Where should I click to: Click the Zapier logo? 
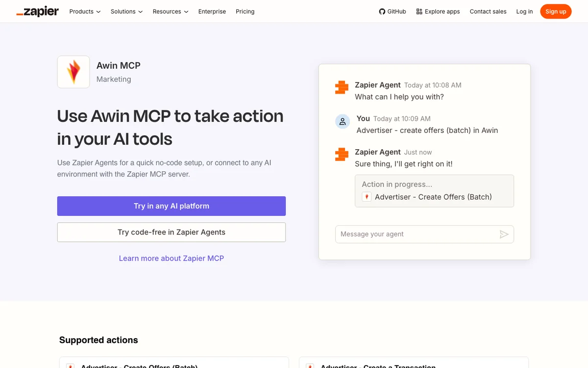(x=37, y=11)
